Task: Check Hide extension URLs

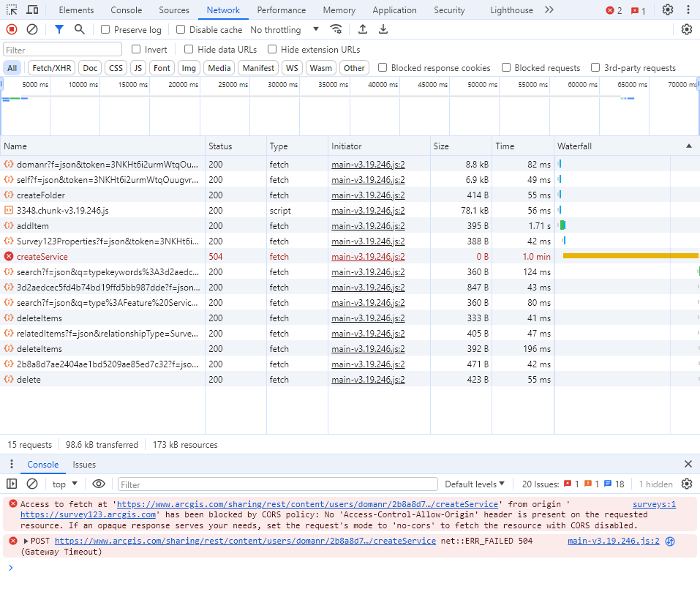Action: point(272,49)
